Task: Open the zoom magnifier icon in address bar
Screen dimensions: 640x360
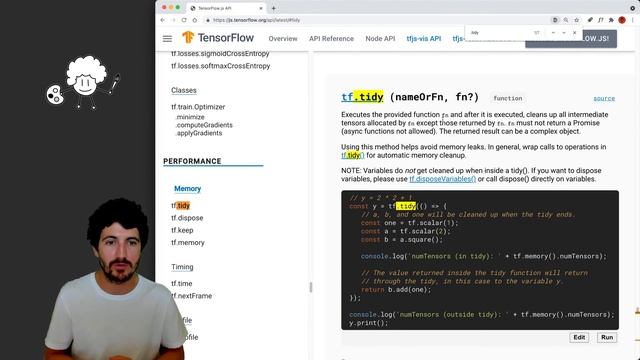Action: pyautogui.click(x=566, y=20)
